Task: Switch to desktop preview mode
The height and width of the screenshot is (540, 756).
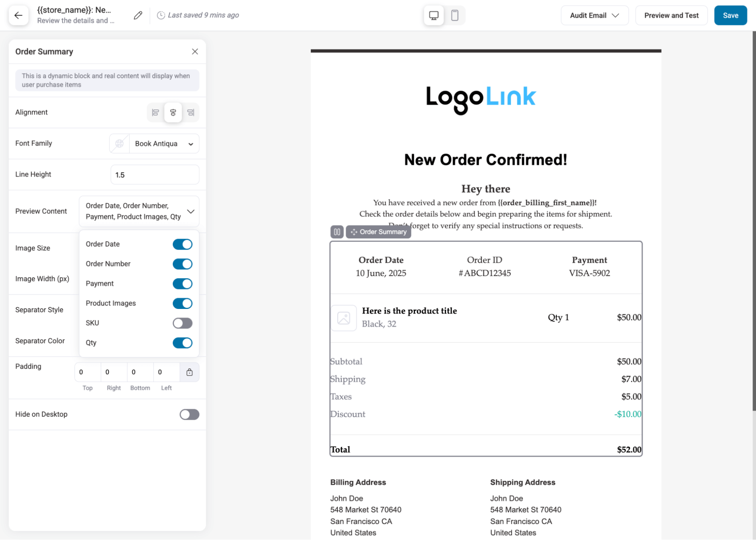Action: pos(433,16)
